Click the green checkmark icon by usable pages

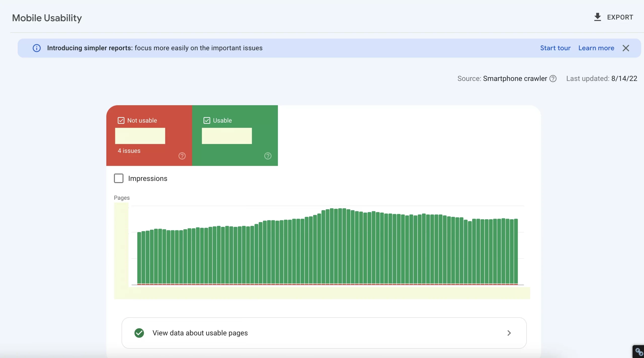(139, 333)
